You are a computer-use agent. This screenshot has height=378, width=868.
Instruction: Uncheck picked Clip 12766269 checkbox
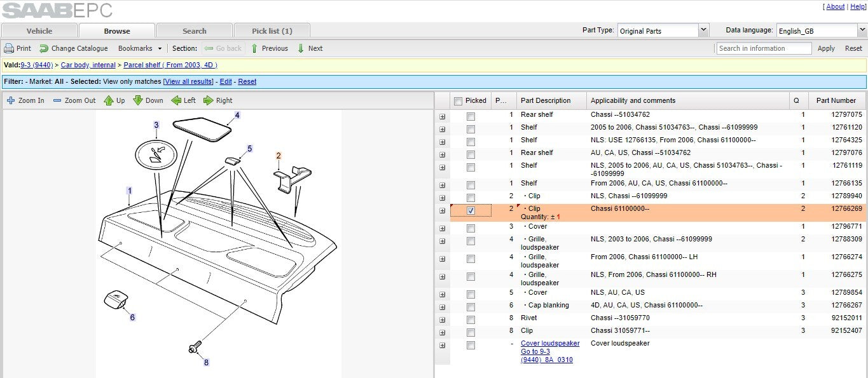coord(471,210)
